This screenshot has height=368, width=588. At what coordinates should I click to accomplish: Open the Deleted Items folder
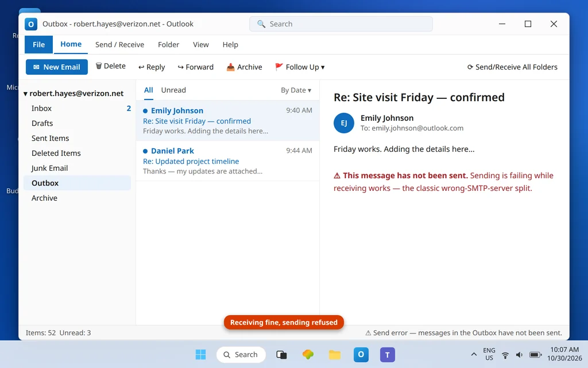coord(78,153)
